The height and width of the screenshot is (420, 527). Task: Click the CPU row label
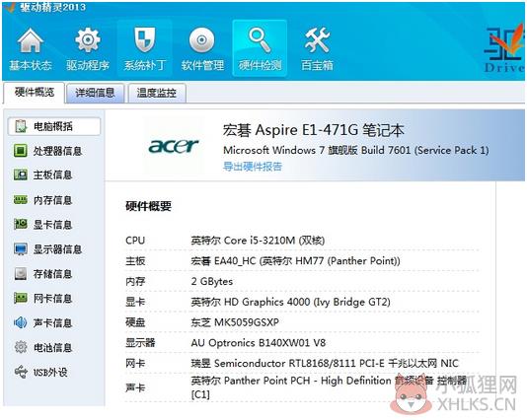(135, 241)
